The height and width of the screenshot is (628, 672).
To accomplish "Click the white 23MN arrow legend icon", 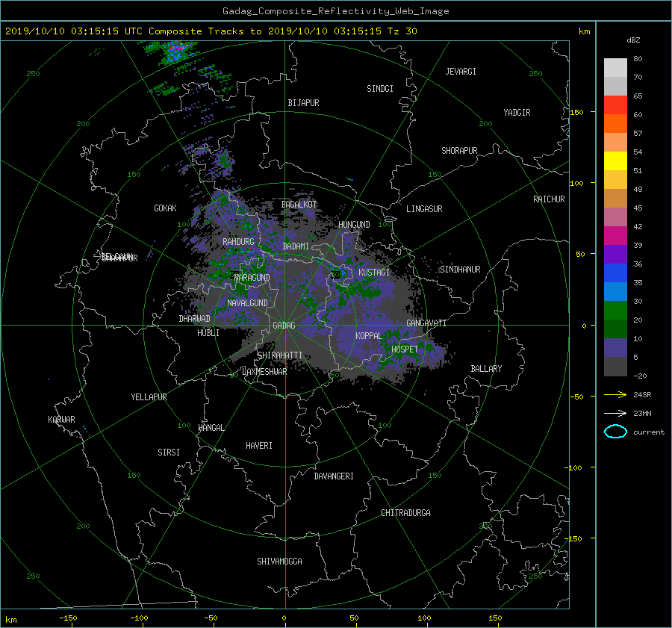I will [x=615, y=413].
